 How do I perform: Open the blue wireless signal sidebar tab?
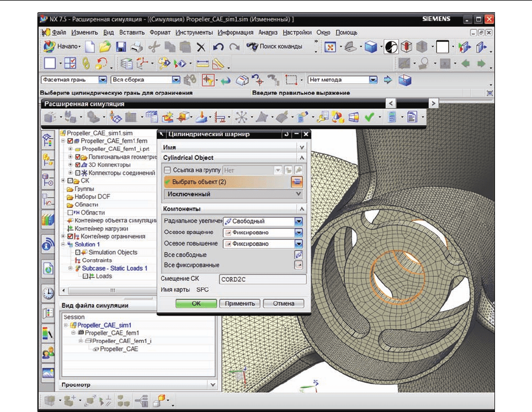click(x=48, y=244)
